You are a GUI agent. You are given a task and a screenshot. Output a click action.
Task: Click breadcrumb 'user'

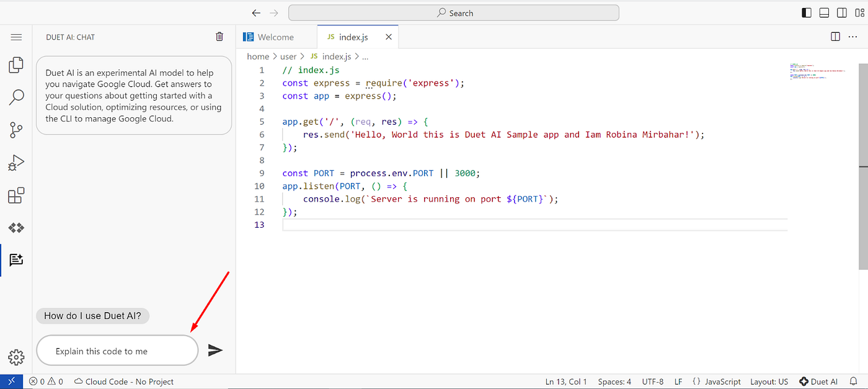pos(288,56)
